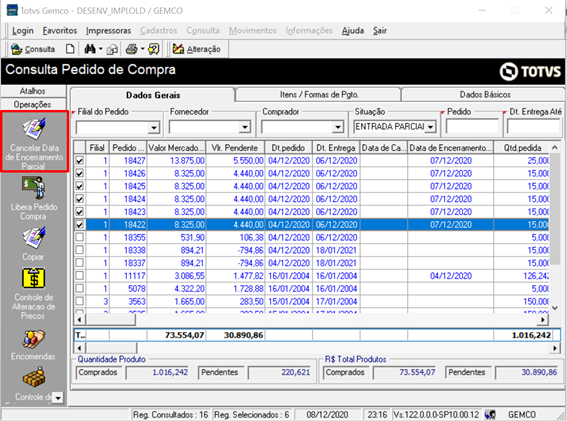Click the Alteração toolbar button
Image resolution: width=567 pixels, height=421 pixels.
196,49
